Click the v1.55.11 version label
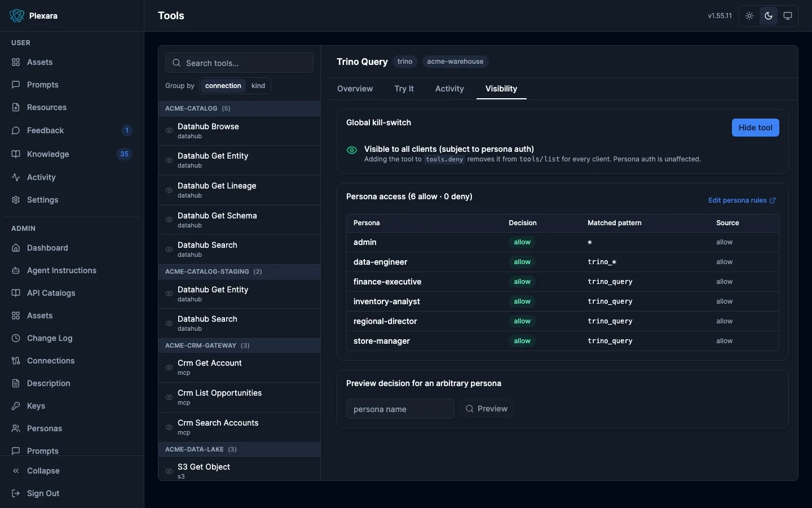This screenshot has width=812, height=508. pos(720,16)
